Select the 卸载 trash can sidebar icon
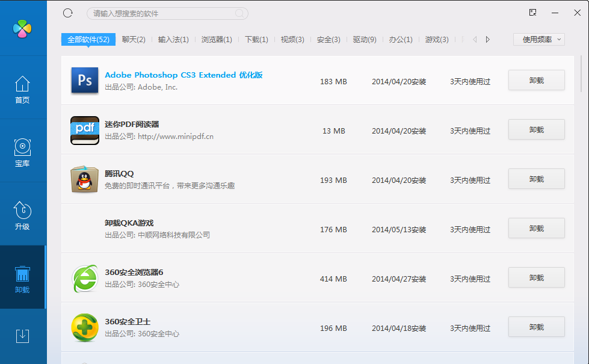The width and height of the screenshot is (589, 364). (x=22, y=279)
